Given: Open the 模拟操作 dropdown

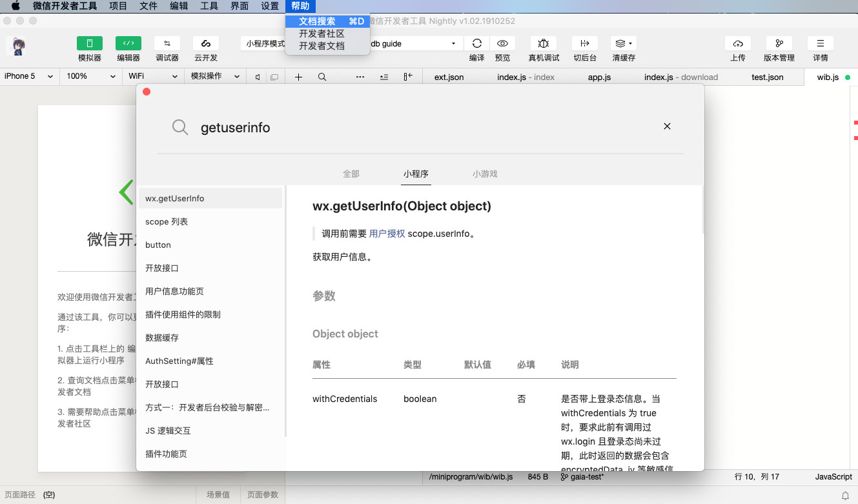Looking at the screenshot, I should tap(215, 76).
